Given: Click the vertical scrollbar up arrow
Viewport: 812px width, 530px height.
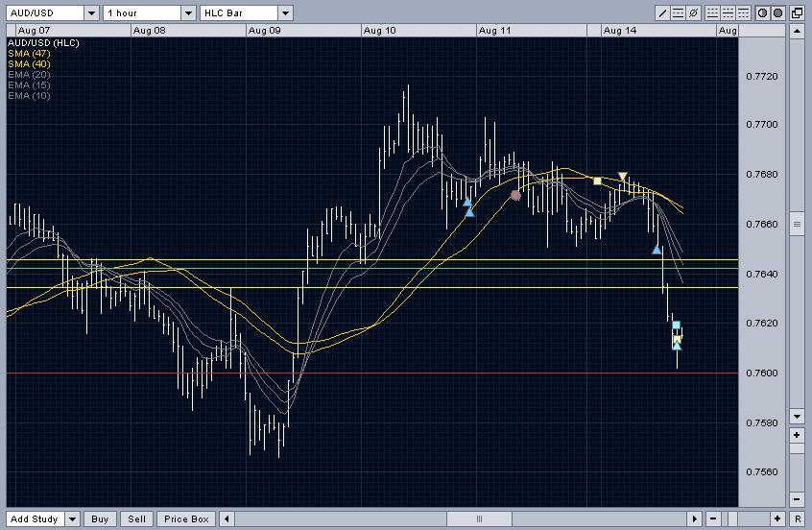Looking at the screenshot, I should click(x=797, y=31).
